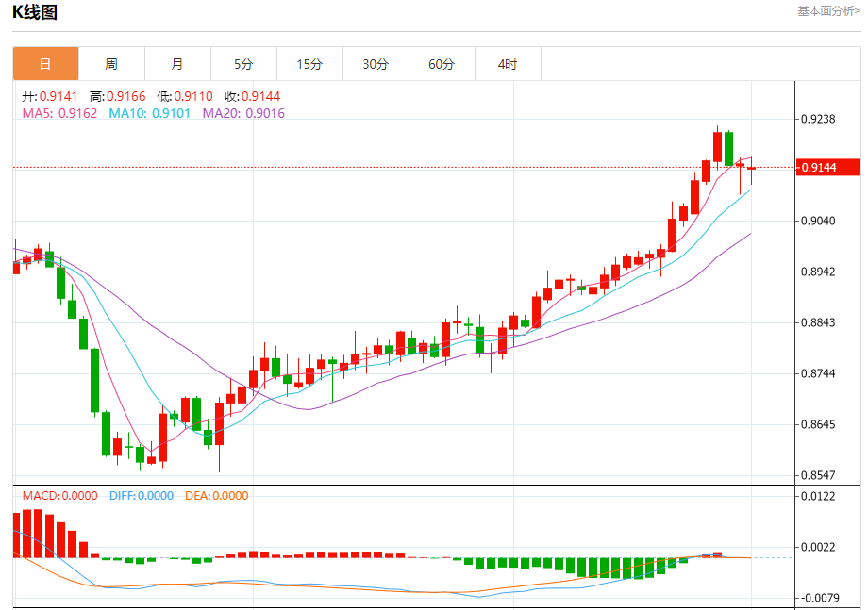Click the 0.0122 MACD axis label
868x610 pixels.
818,496
